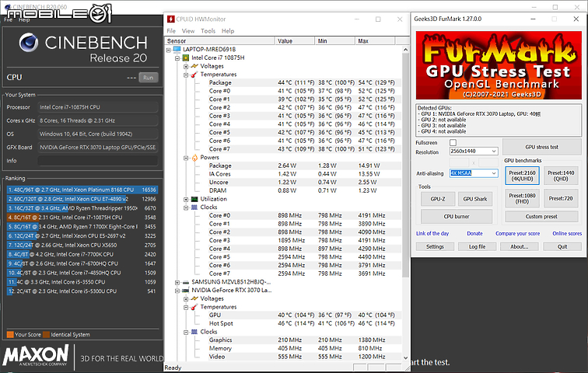Image resolution: width=588 pixels, height=373 pixels.
Task: Click the clock icon beside CPU Clocks
Action: 194,207
